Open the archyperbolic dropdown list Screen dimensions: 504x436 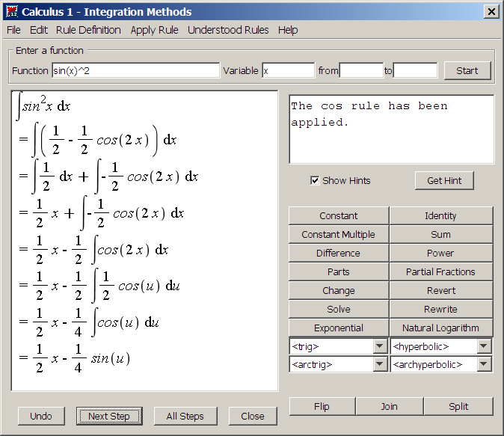(484, 364)
